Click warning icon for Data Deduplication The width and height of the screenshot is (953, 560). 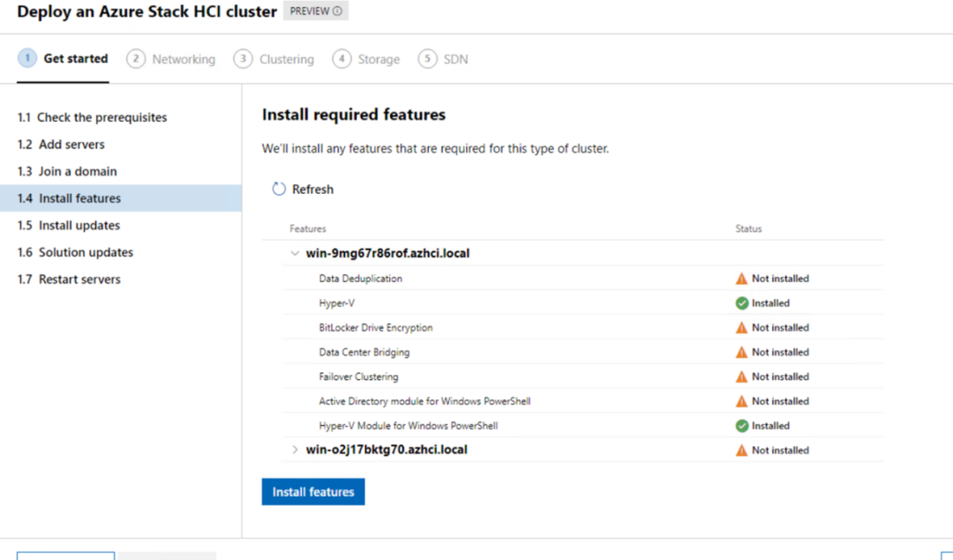741,279
